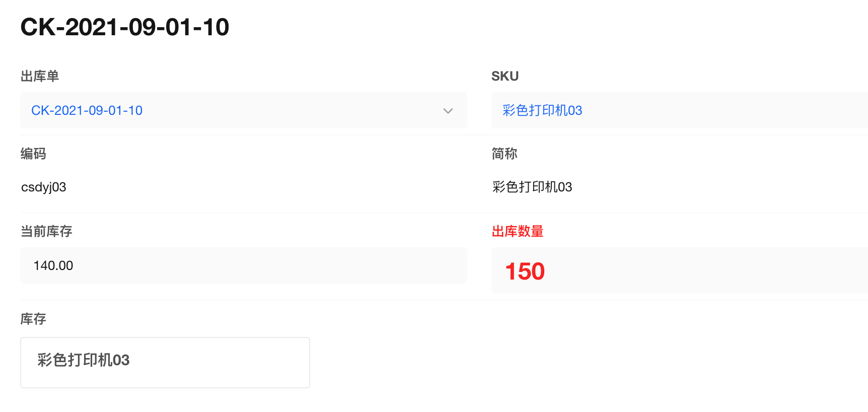Screen dimensions: 868x412
Task: Click the 140.00 value in 当前库存
Action: [x=53, y=265]
